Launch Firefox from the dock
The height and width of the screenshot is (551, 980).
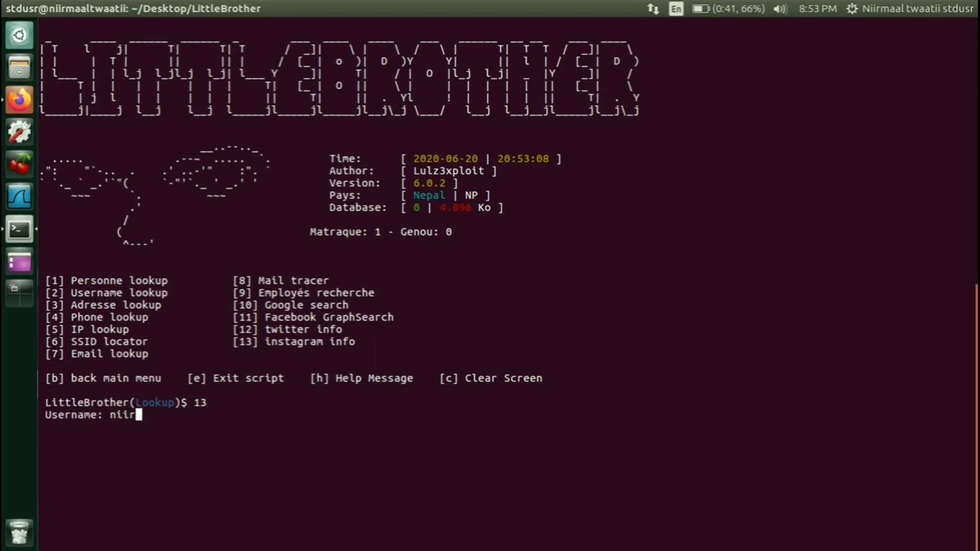point(19,99)
